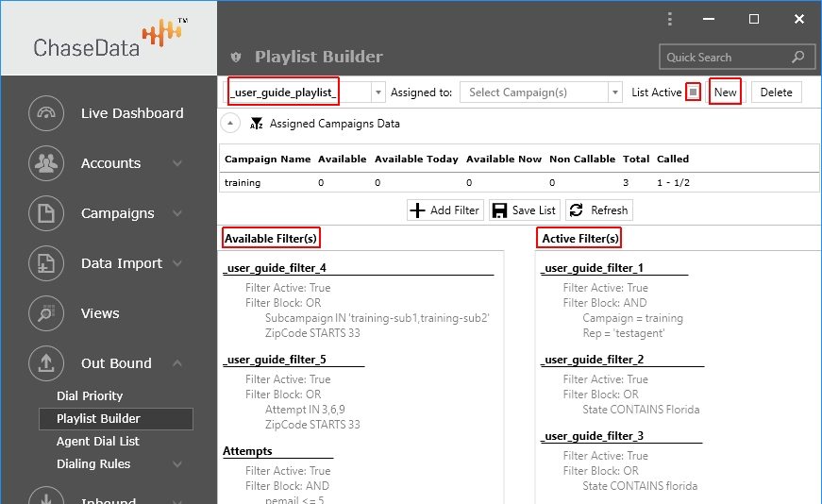Collapse the Assigned Campaigns Data panel

[229, 124]
